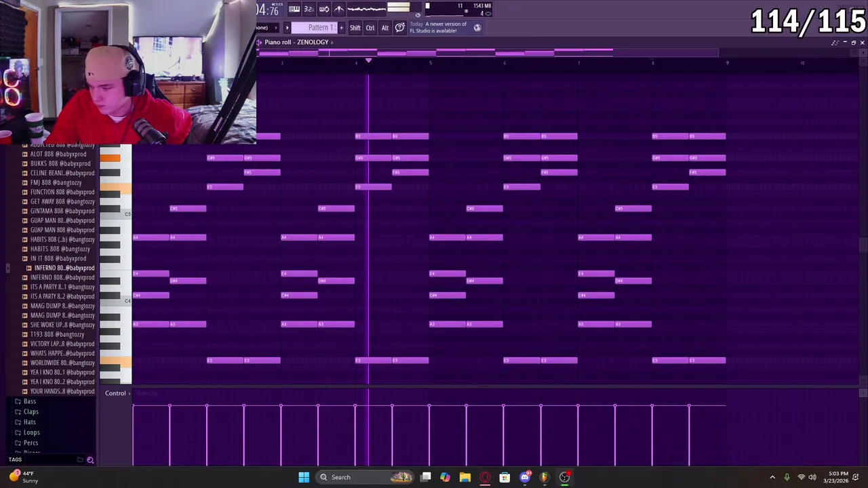
Task: Switch to FL Studio taskbar icon
Action: tap(544, 477)
